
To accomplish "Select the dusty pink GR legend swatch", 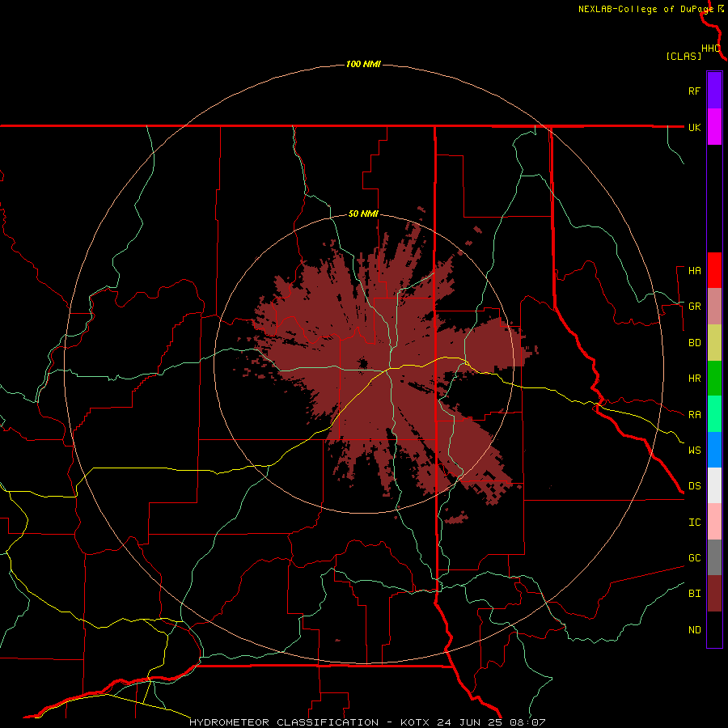I will 714,307.
